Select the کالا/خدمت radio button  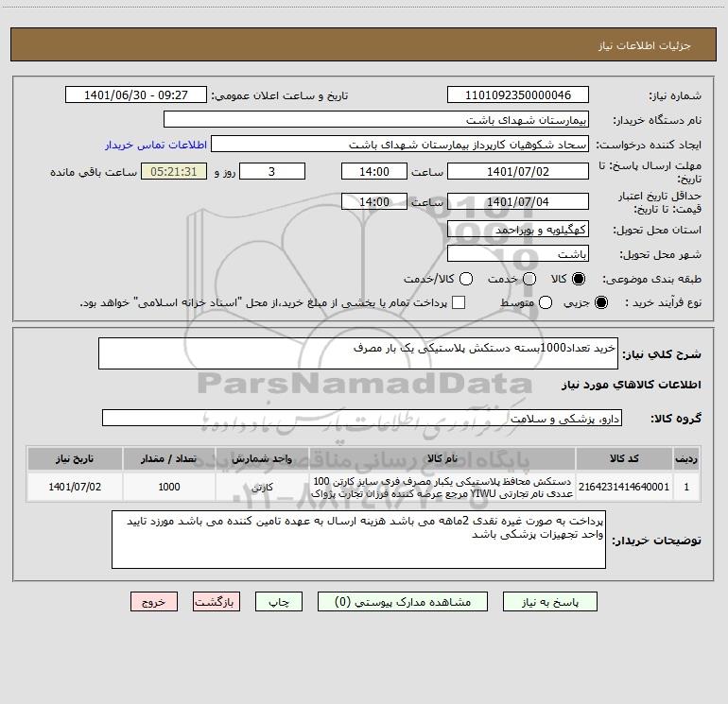[x=466, y=279]
